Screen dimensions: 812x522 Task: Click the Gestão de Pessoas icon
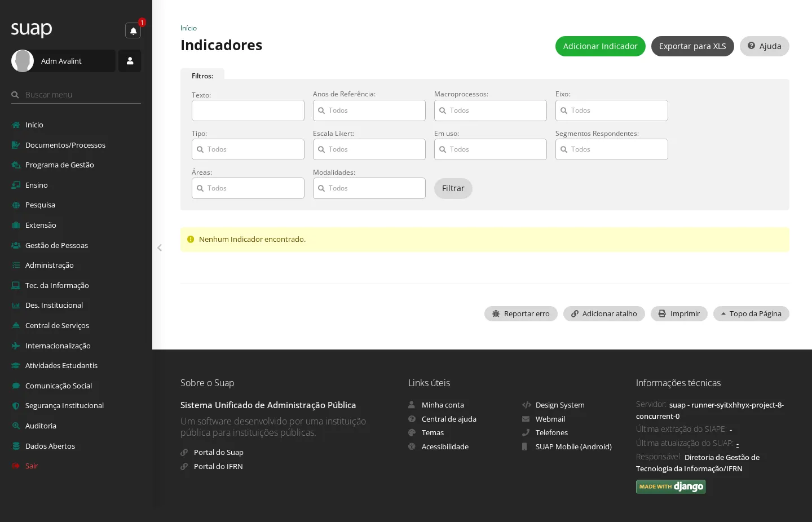pos(16,245)
